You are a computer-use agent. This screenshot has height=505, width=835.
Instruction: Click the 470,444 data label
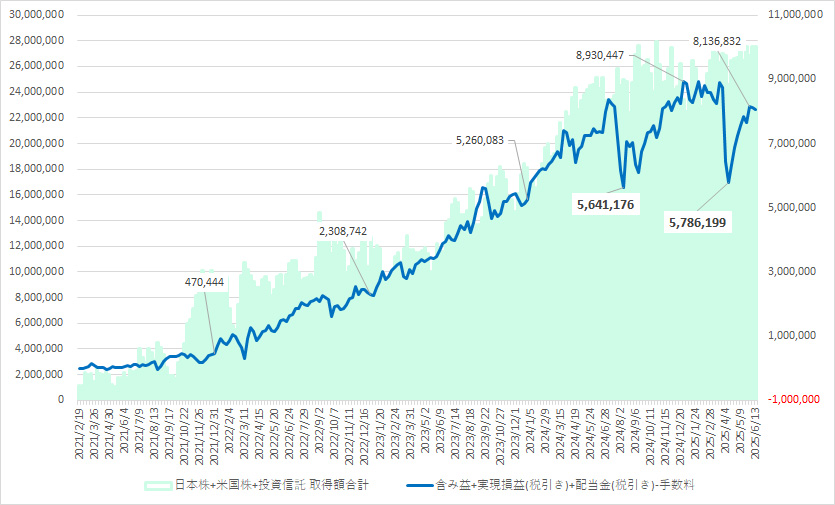[205, 283]
